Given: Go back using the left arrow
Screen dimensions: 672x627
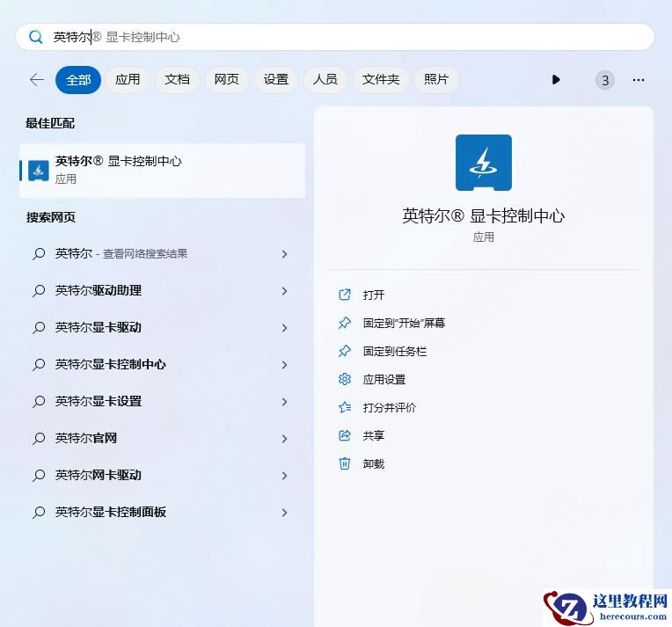Looking at the screenshot, I should pyautogui.click(x=37, y=80).
